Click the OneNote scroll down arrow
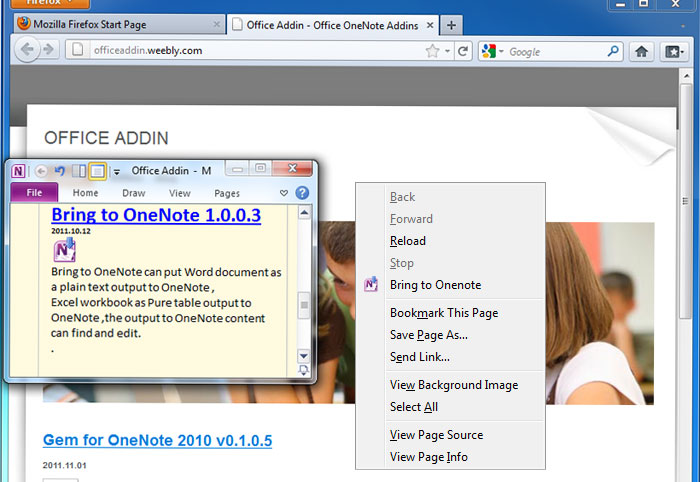Viewport: 700px width, 482px height. 304,356
